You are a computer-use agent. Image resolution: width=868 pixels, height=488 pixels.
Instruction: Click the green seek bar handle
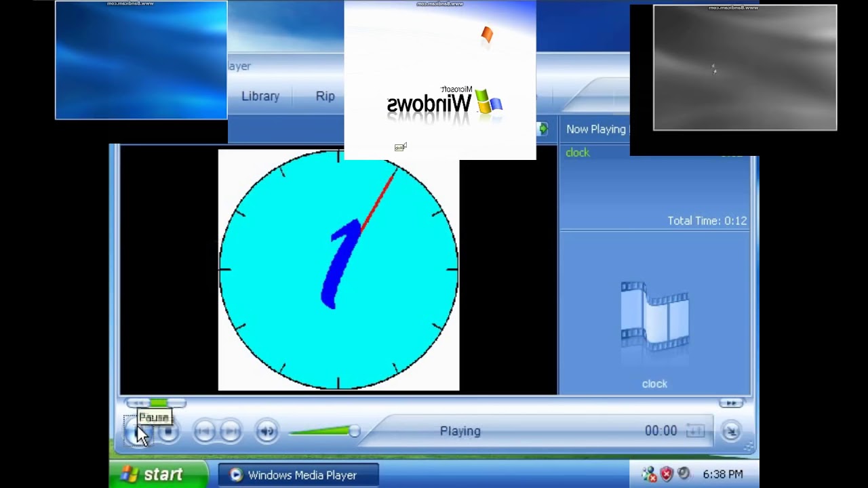pyautogui.click(x=158, y=403)
